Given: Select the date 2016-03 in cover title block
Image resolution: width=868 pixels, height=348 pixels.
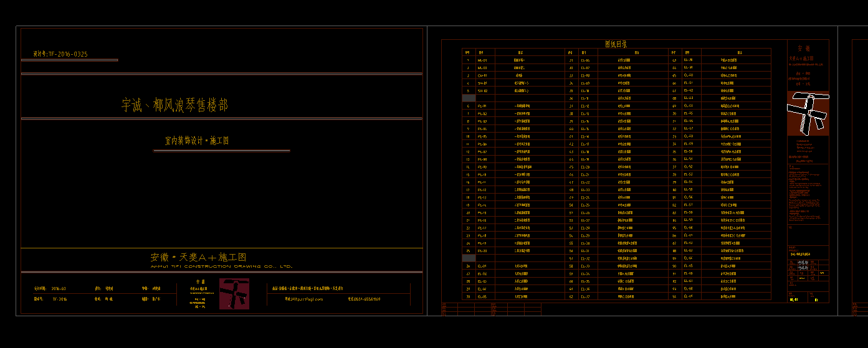Looking at the screenshot, I should click(59, 289).
